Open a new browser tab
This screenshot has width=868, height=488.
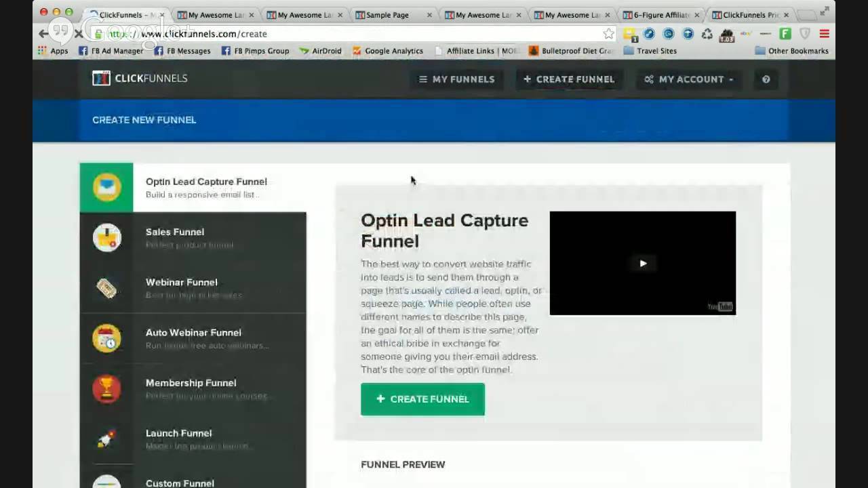click(806, 15)
